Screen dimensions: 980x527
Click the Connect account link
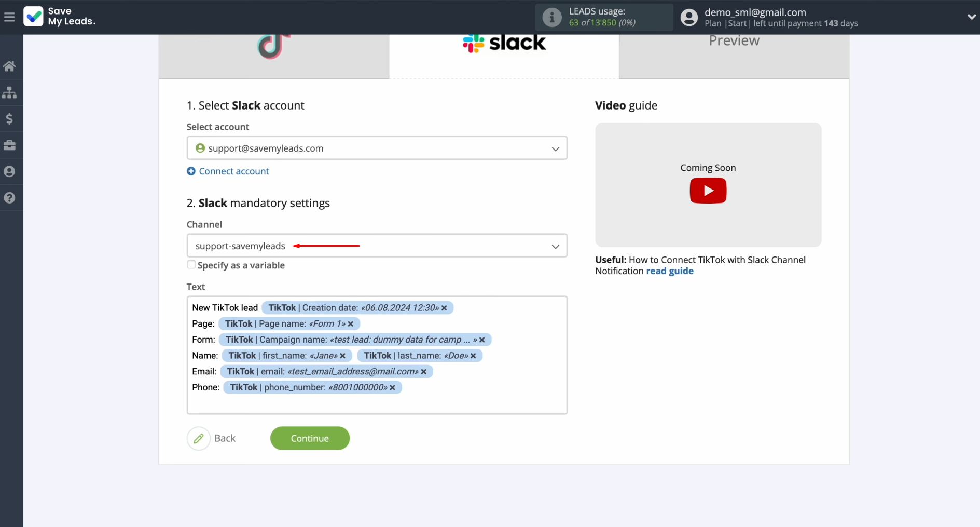pyautogui.click(x=234, y=171)
